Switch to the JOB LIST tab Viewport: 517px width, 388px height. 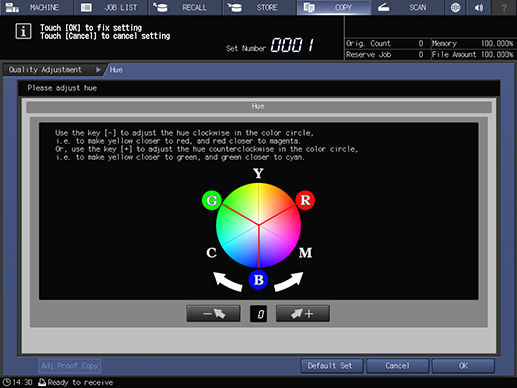[111, 7]
